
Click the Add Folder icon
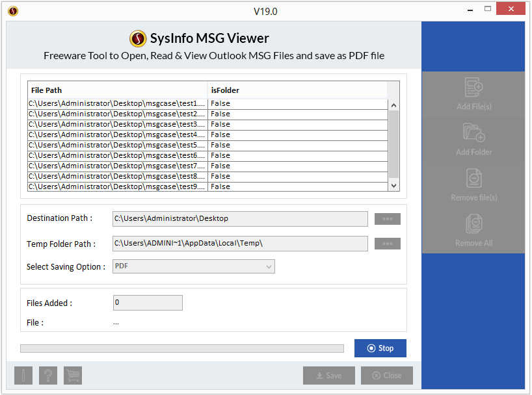click(473, 133)
